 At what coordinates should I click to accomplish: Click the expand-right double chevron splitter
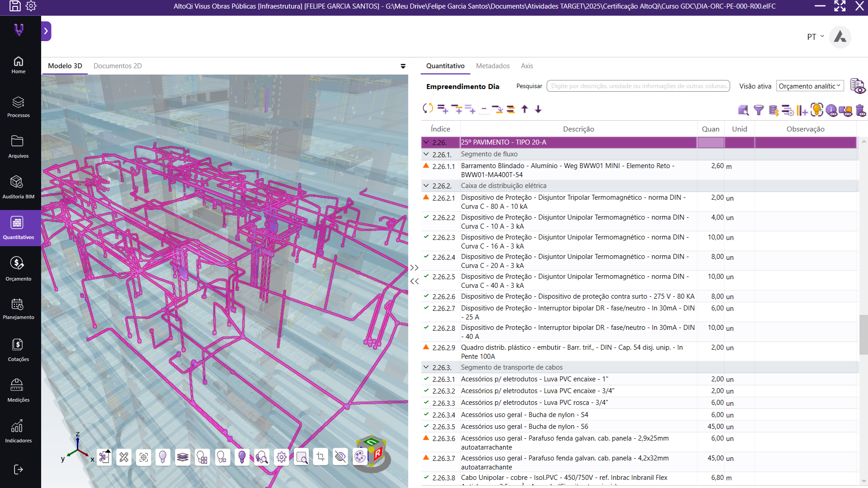tap(414, 267)
